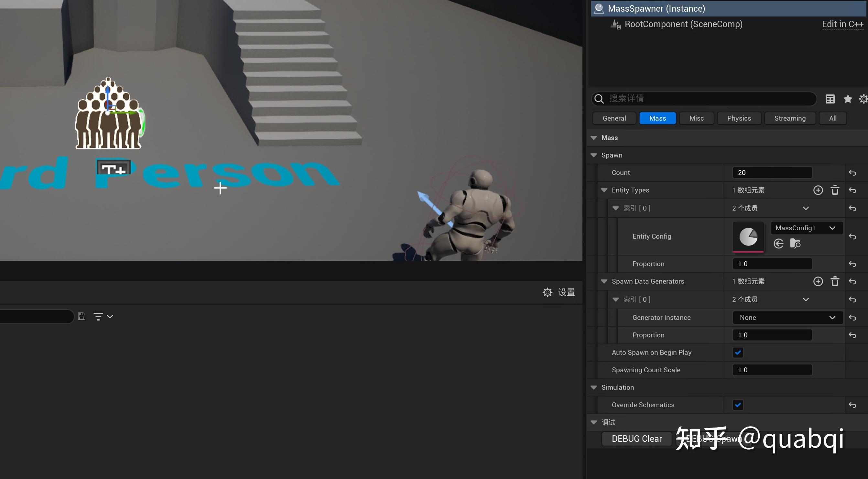868x479 pixels.
Task: Toggle Override Schematics checkbox
Action: pyautogui.click(x=738, y=405)
